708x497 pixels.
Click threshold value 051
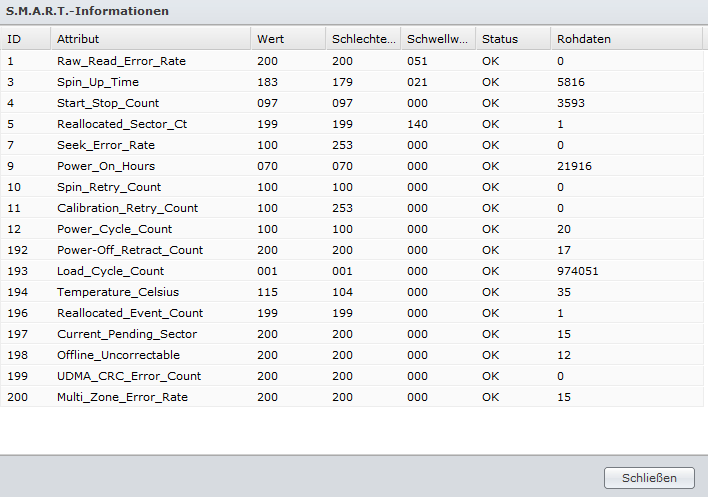tap(417, 61)
